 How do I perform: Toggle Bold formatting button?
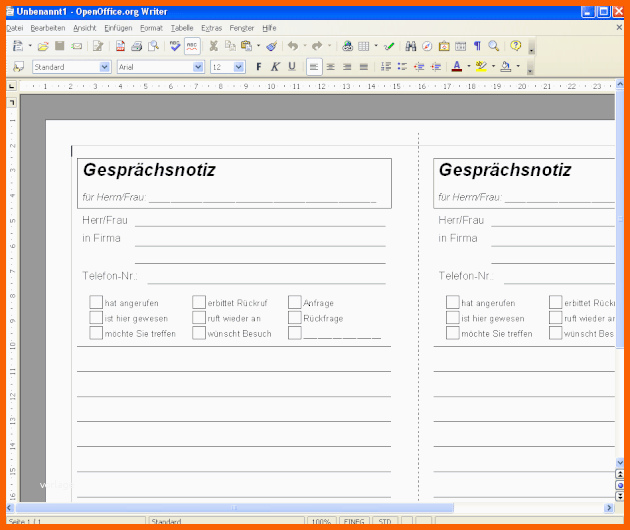tap(258, 67)
